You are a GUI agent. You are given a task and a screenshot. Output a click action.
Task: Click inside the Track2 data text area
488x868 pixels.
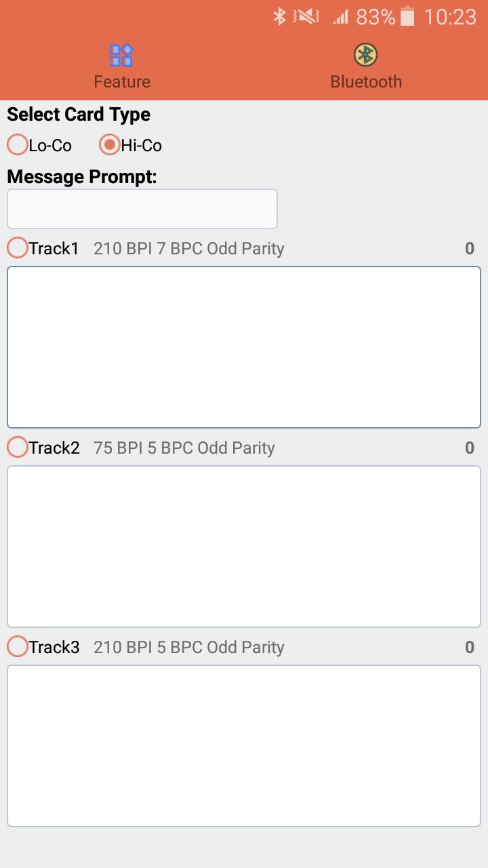244,547
